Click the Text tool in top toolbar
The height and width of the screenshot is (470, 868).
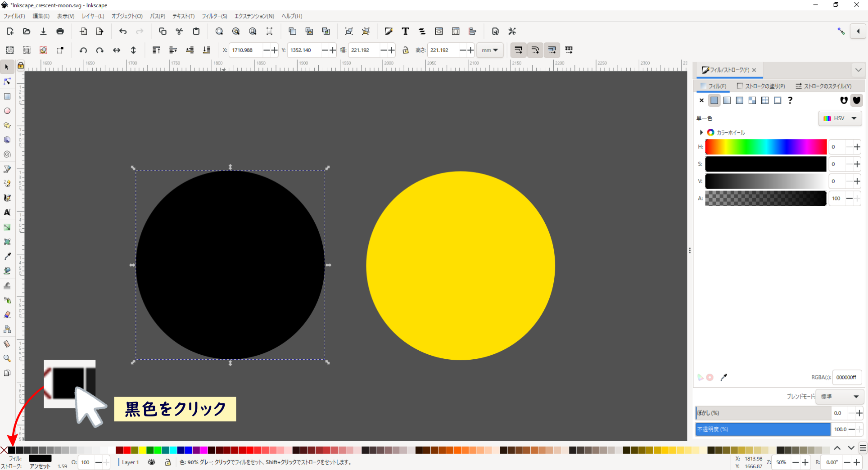tap(405, 31)
